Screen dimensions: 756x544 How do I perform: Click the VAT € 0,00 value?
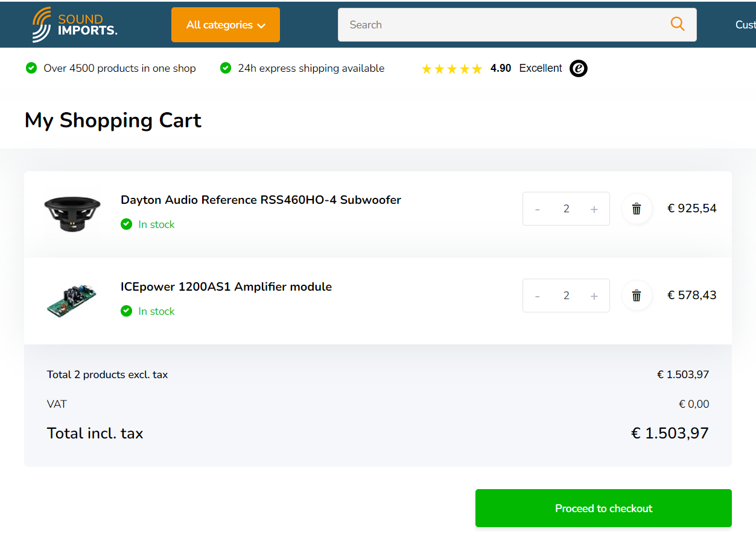[694, 404]
